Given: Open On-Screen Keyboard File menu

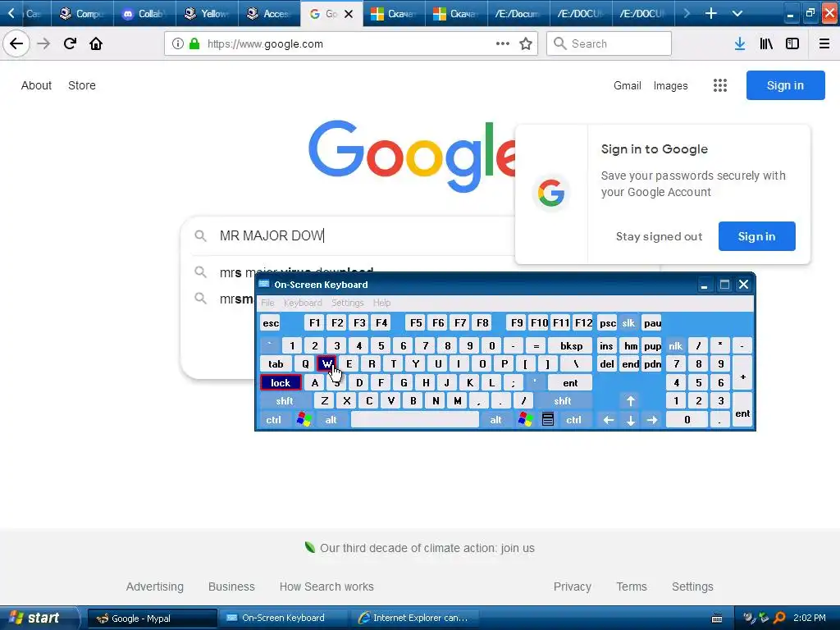Looking at the screenshot, I should [x=267, y=303].
